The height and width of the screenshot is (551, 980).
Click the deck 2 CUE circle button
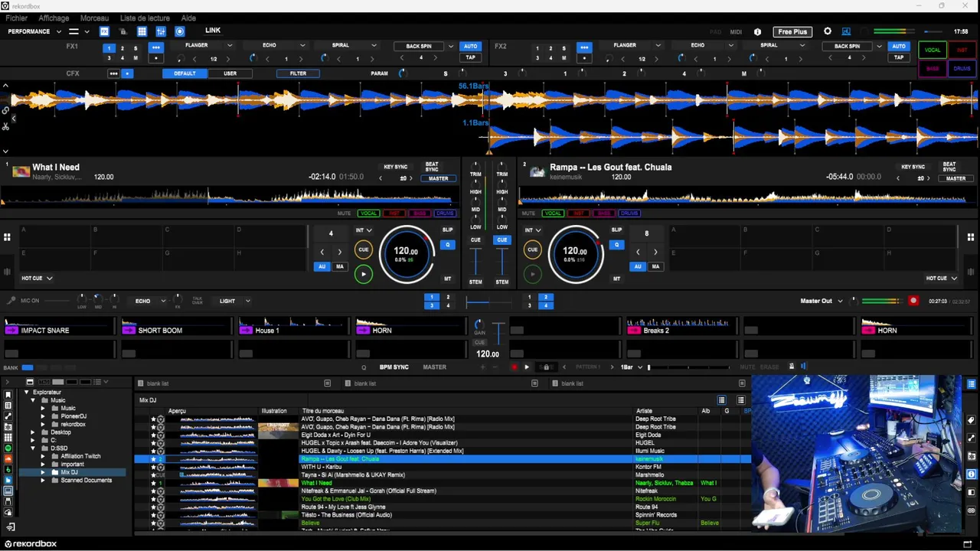tap(533, 249)
